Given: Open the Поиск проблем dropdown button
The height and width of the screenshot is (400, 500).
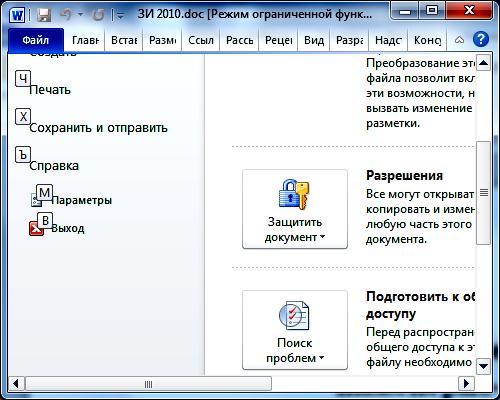Looking at the screenshot, I should pyautogui.click(x=295, y=330).
